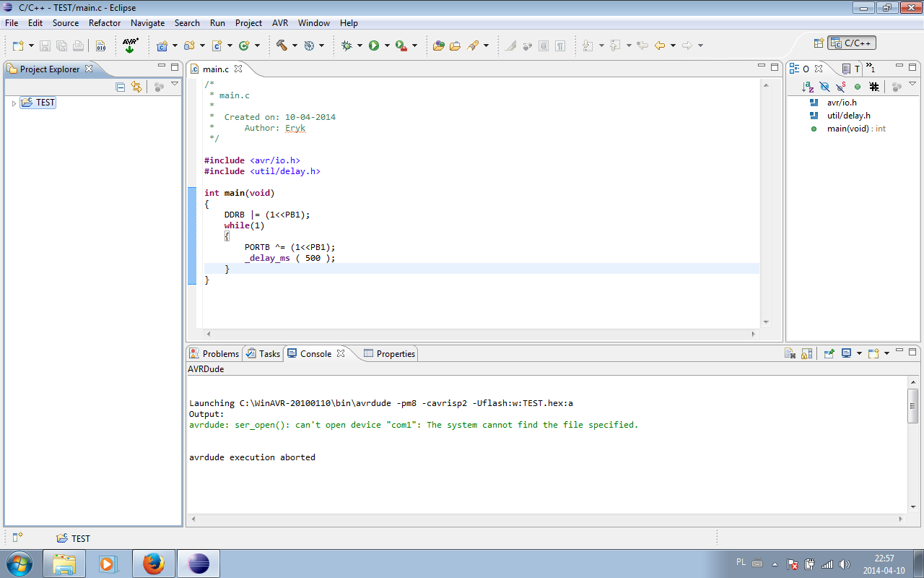Clear the console output
This screenshot has width=924, height=578.
pyautogui.click(x=790, y=354)
